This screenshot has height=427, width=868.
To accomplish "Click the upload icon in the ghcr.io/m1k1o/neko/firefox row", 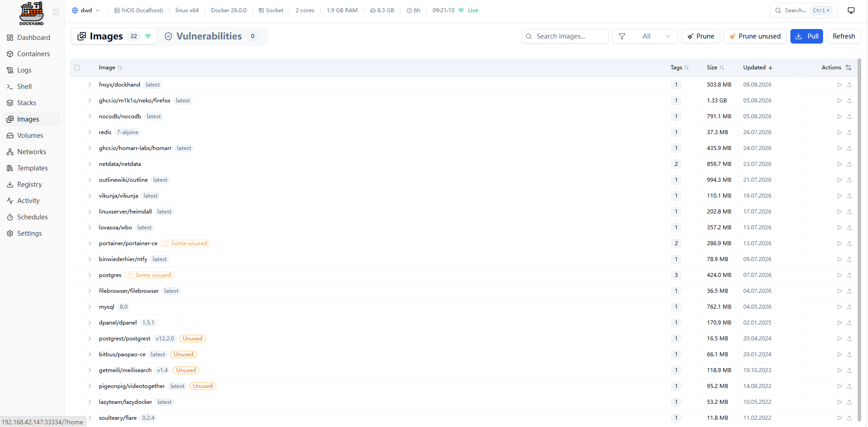I will coord(849,101).
